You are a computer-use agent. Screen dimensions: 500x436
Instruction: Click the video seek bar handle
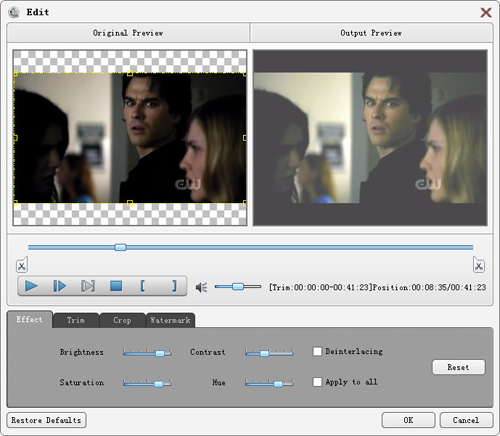pyautogui.click(x=120, y=247)
